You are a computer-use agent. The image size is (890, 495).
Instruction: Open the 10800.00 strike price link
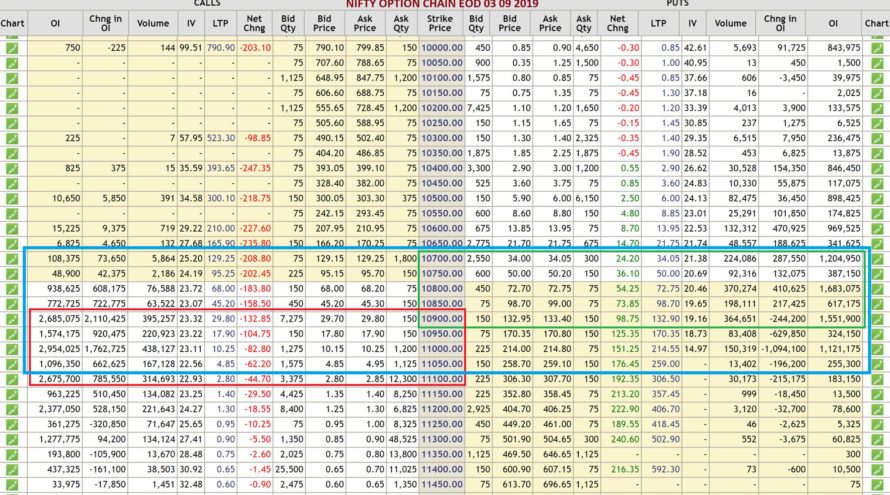[x=442, y=288]
